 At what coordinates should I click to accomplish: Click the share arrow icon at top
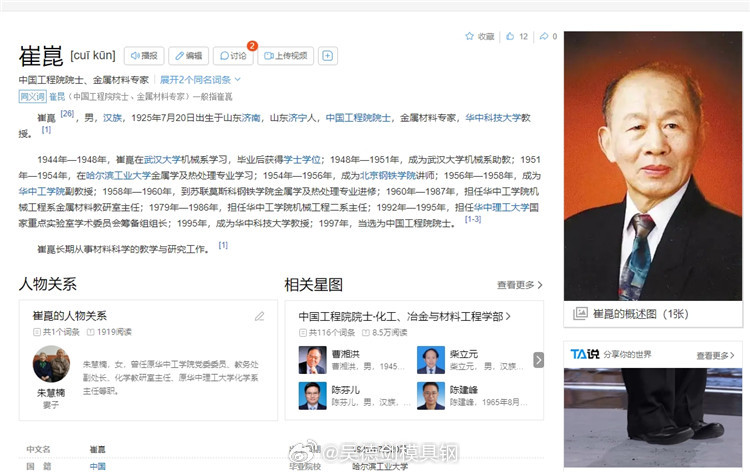tap(543, 37)
